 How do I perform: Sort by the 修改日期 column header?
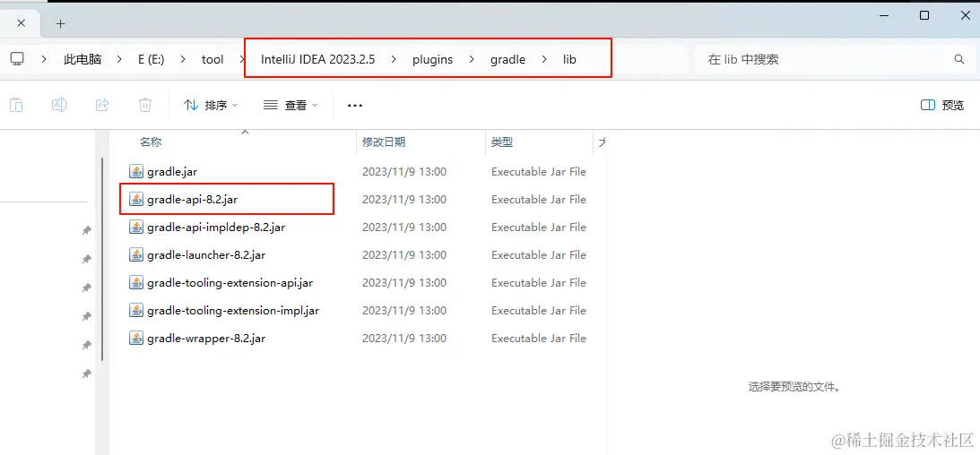384,142
